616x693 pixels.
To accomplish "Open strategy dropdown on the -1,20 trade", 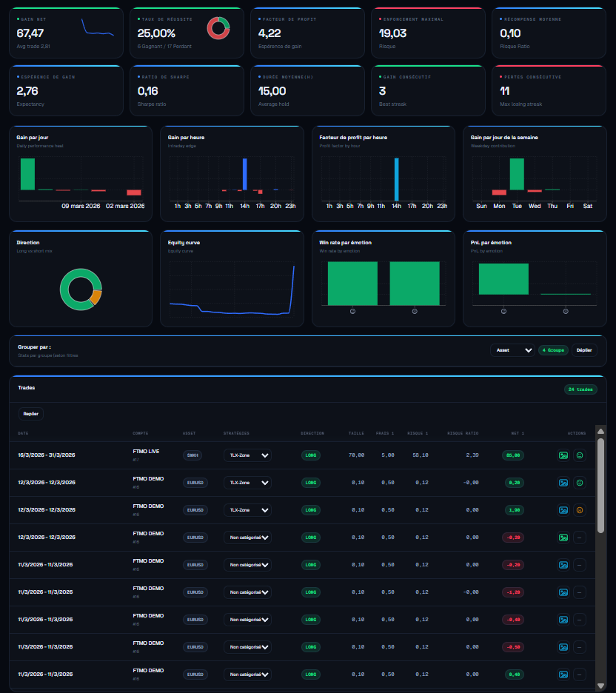I will click(247, 592).
